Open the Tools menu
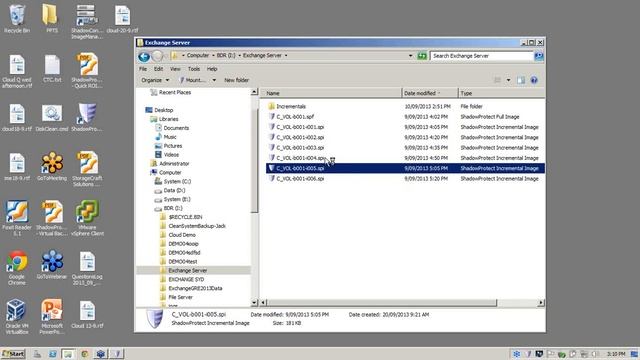This screenshot has width=640, height=360. coord(194,69)
